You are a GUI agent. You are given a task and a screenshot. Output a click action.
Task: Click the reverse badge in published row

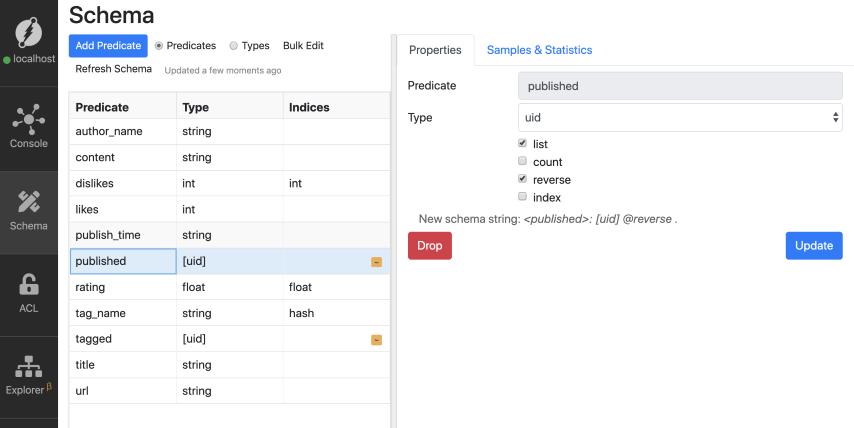[x=376, y=262]
